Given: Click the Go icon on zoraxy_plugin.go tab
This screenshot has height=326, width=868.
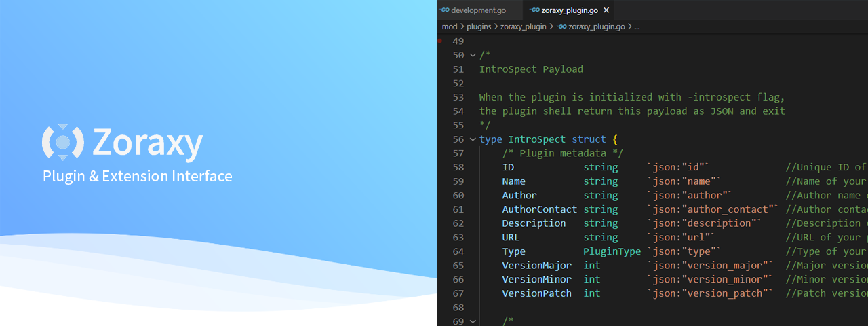Looking at the screenshot, I should point(534,10).
